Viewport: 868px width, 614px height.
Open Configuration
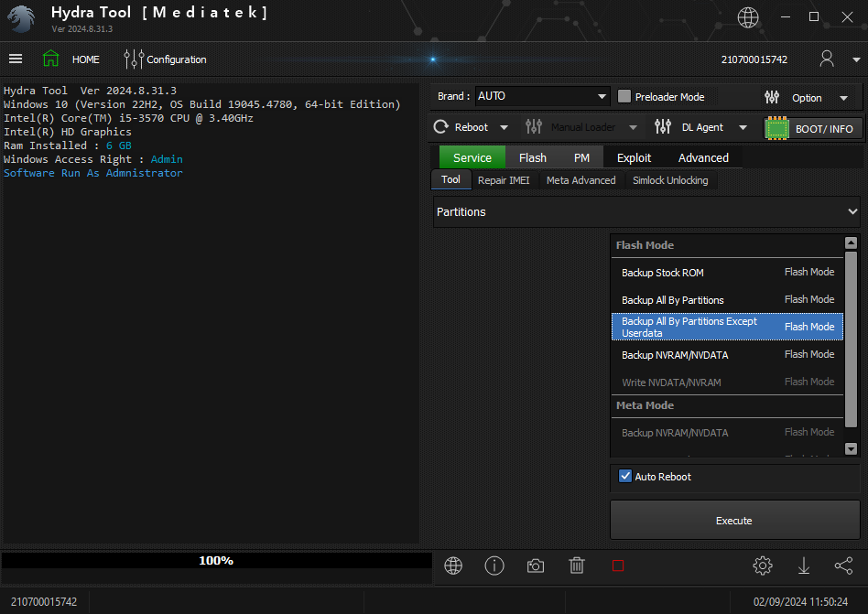coord(177,59)
